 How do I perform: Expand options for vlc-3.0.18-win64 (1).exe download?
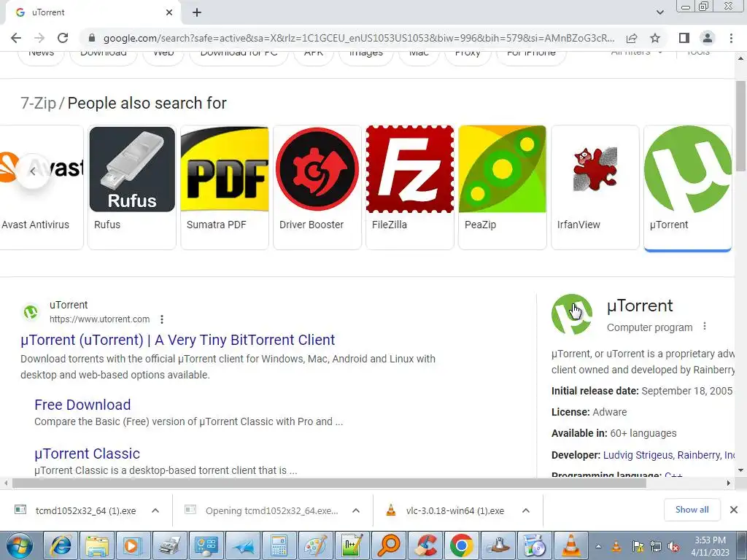[x=526, y=510]
